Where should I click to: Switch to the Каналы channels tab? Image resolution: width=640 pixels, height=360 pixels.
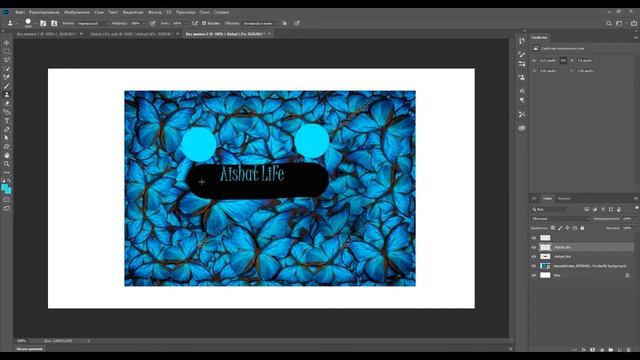pos(564,198)
